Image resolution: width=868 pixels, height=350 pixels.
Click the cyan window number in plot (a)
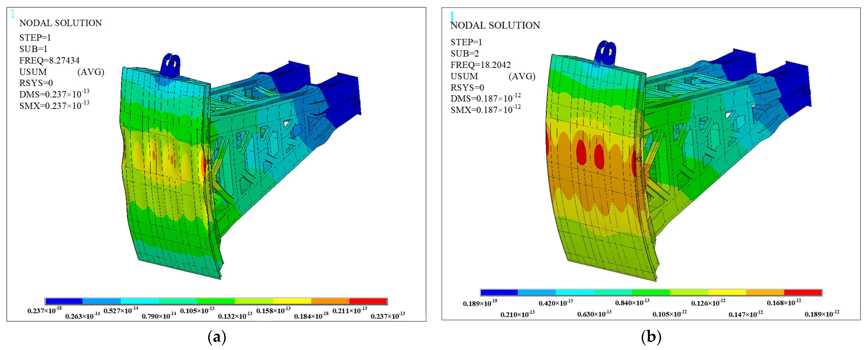tap(13, 14)
